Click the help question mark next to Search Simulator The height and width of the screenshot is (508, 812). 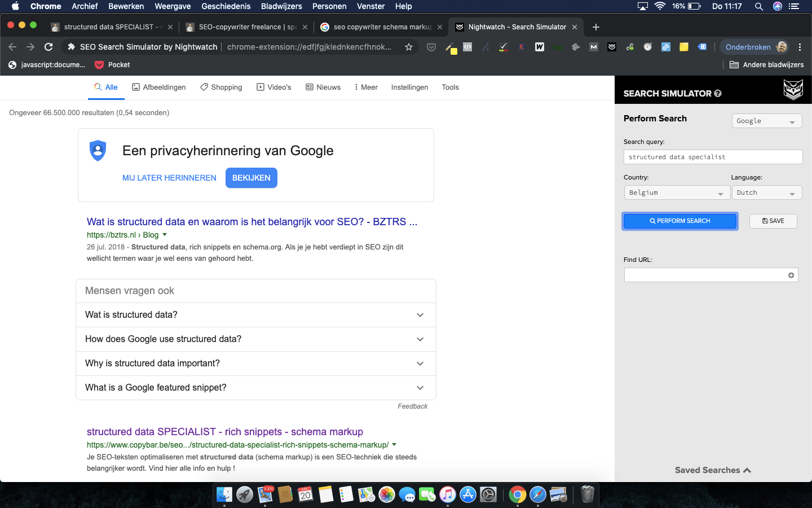coord(718,94)
